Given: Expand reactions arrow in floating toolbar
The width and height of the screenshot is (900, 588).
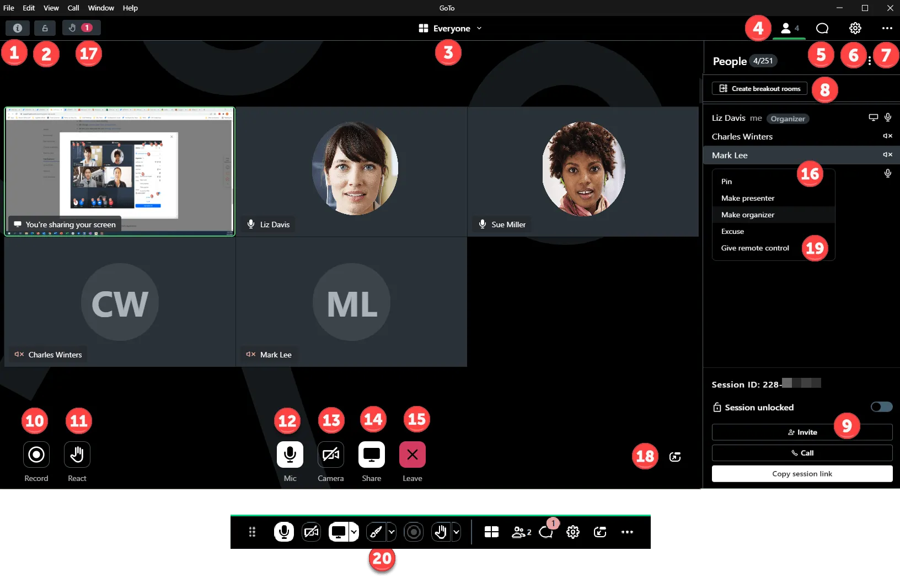Looking at the screenshot, I should point(456,532).
